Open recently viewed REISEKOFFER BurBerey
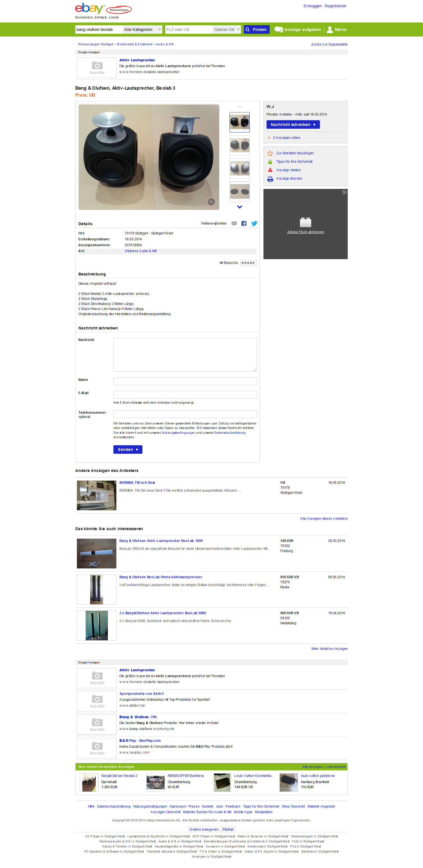 click(186, 776)
